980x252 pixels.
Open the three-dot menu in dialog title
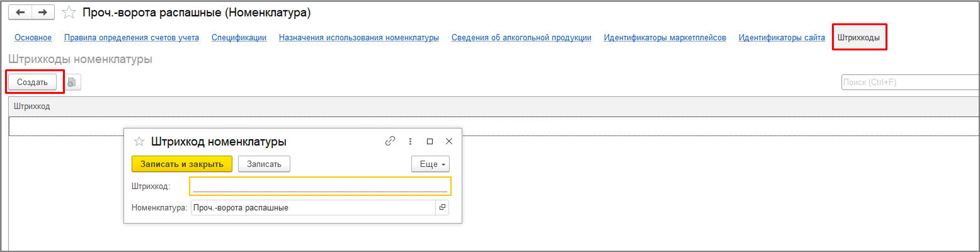[410, 141]
